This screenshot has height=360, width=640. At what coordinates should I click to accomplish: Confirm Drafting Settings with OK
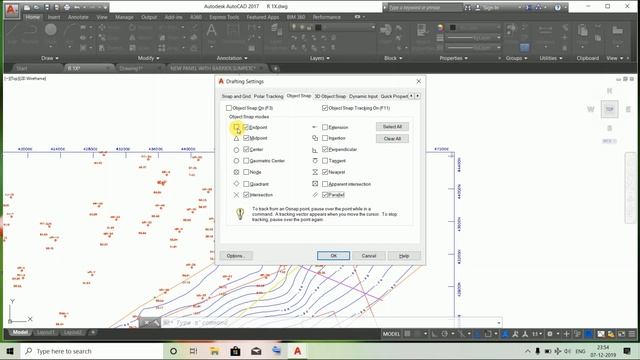tap(333, 256)
